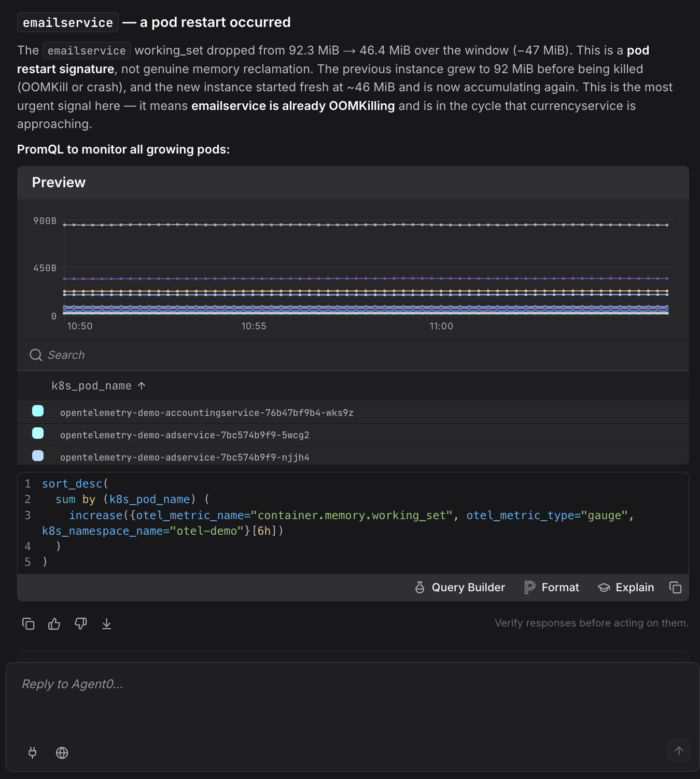Select row opentelemetry-demo-adservice-7bc574b9f9-njjh4

pyautogui.click(x=353, y=456)
